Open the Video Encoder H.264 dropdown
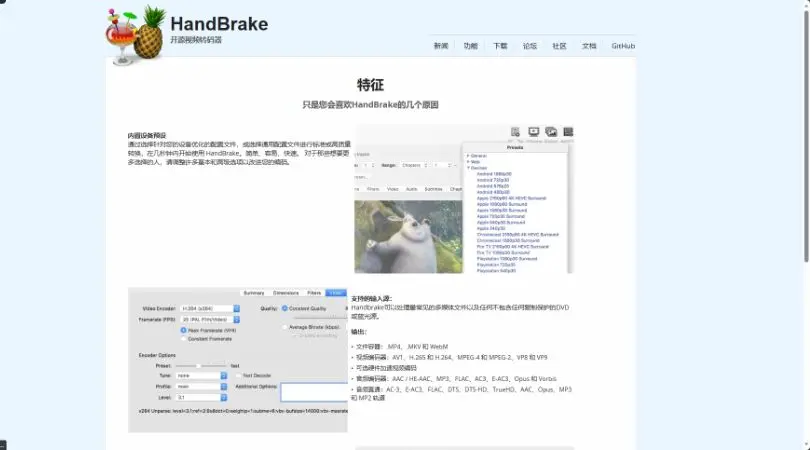The image size is (810, 450). (210, 308)
